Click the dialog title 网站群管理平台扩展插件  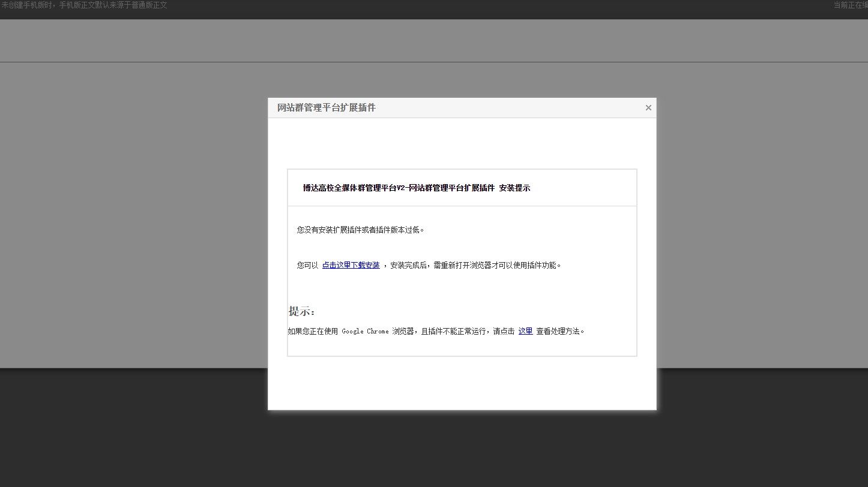[x=326, y=108]
